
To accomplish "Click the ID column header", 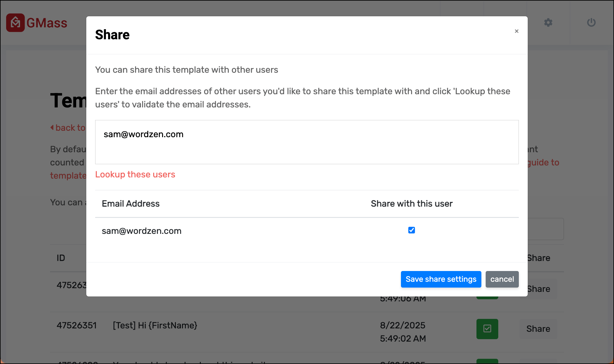I will pos(61,258).
